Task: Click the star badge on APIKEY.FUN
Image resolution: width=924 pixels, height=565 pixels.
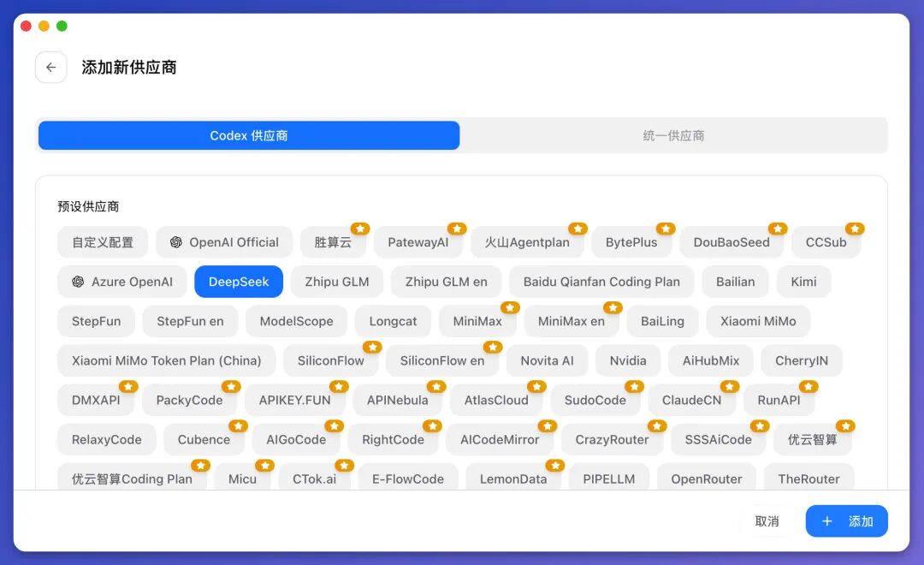Action: pyautogui.click(x=339, y=386)
